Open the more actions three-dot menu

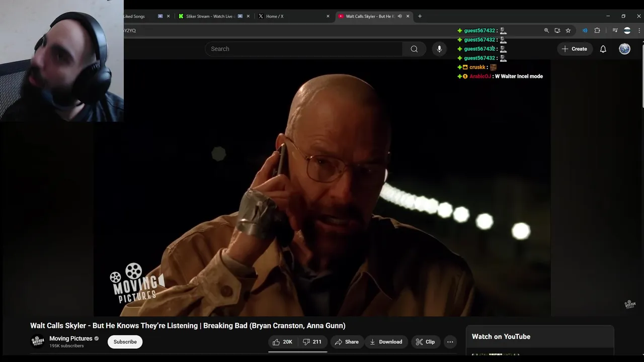pyautogui.click(x=450, y=342)
